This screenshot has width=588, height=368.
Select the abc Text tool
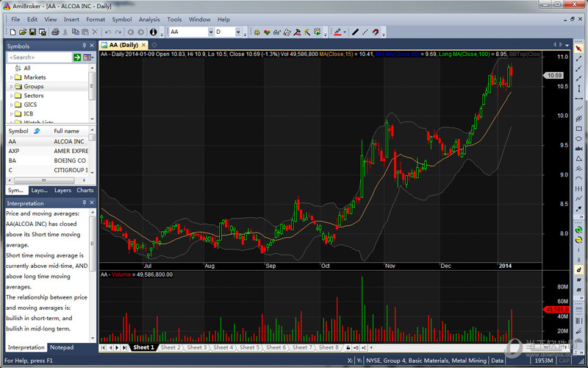pos(578,149)
